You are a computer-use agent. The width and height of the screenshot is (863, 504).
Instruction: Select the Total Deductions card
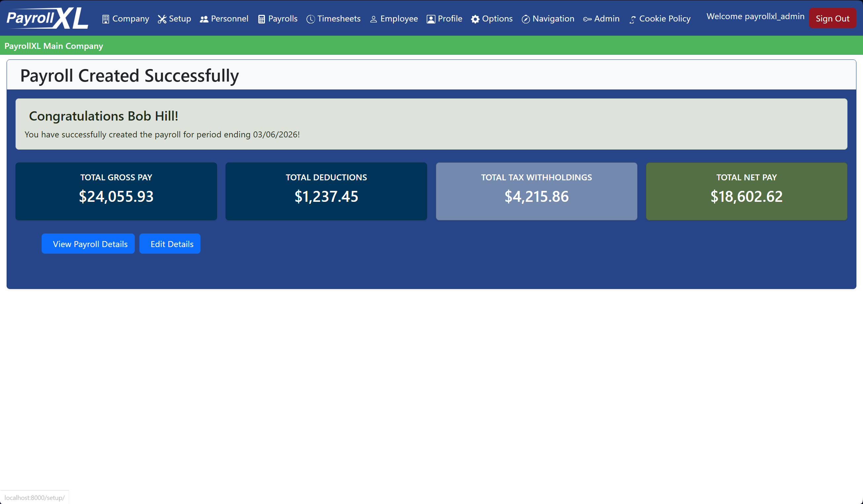pyautogui.click(x=326, y=192)
